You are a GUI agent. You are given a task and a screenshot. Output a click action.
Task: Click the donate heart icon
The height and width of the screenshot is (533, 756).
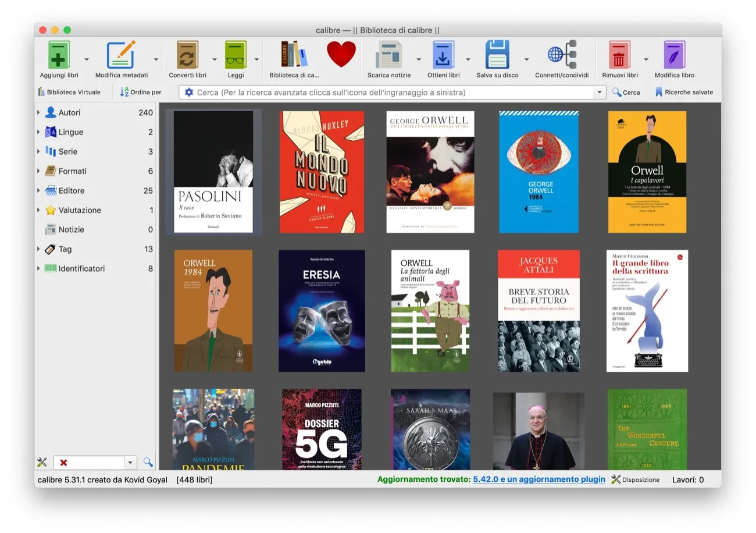341,55
